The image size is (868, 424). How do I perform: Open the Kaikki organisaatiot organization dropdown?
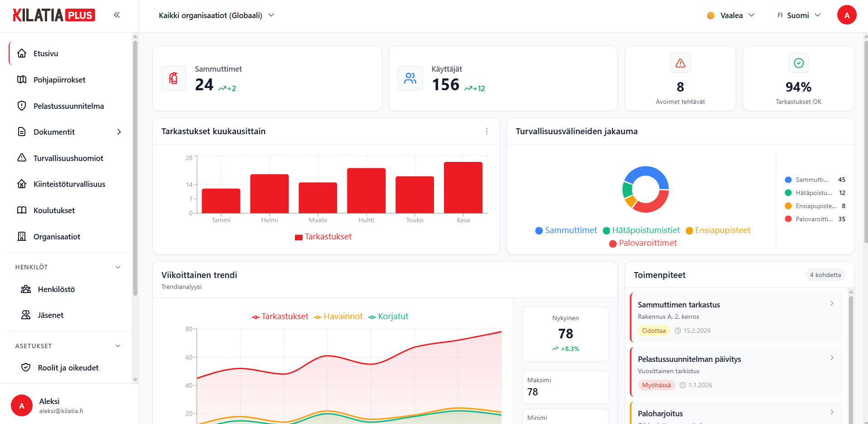[217, 15]
